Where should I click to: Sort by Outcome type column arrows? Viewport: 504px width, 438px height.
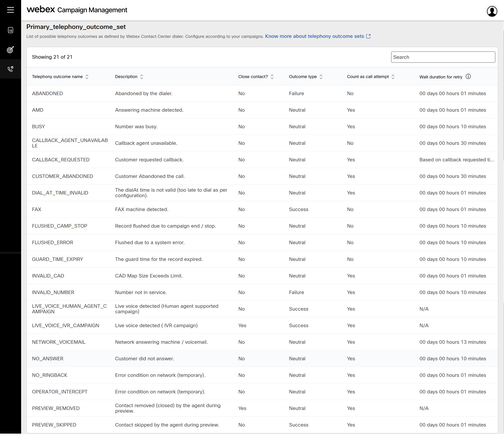[321, 77]
